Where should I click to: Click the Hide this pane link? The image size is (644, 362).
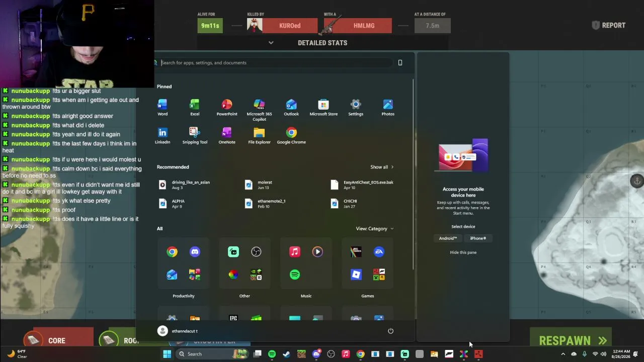point(463,252)
